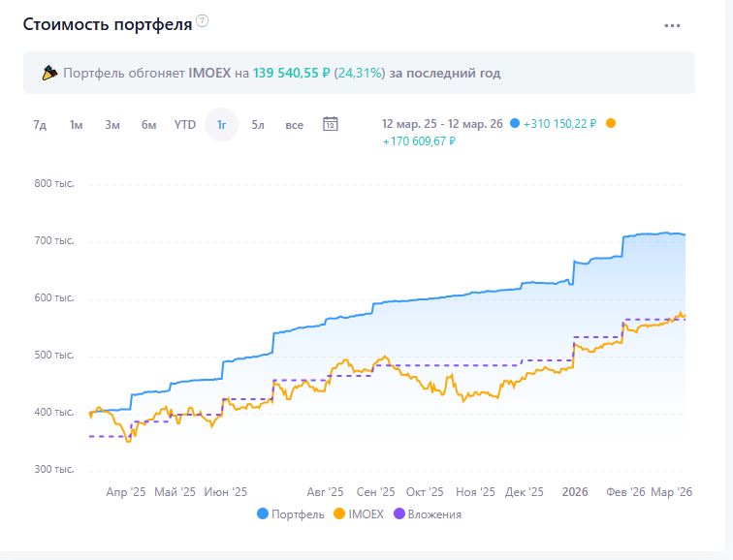Click the 2026 label on time axis
The width and height of the screenshot is (733, 560).
[x=576, y=491]
